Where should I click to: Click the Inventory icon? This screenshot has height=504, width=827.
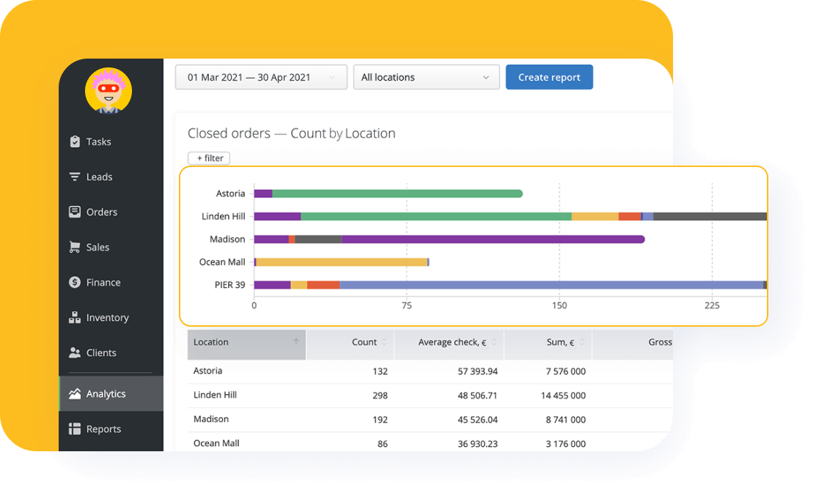(74, 317)
